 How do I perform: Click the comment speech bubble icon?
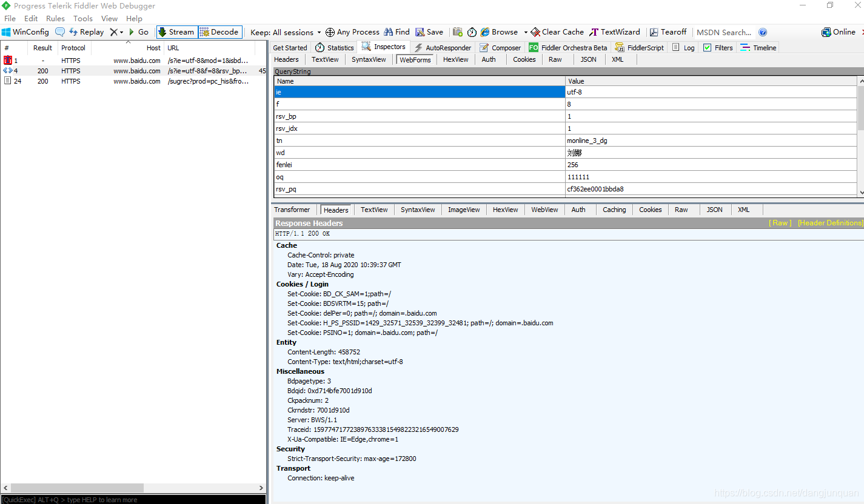pos(60,32)
